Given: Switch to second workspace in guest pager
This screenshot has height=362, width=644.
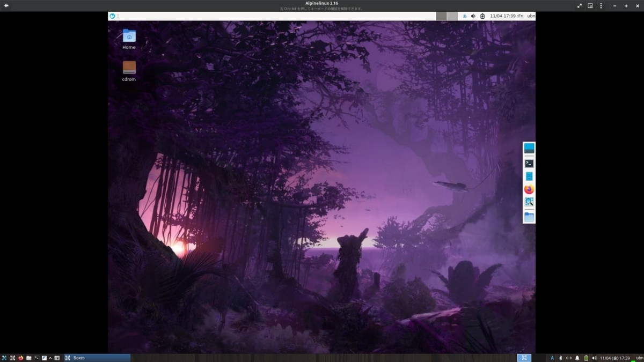Looking at the screenshot, I should (452, 16).
